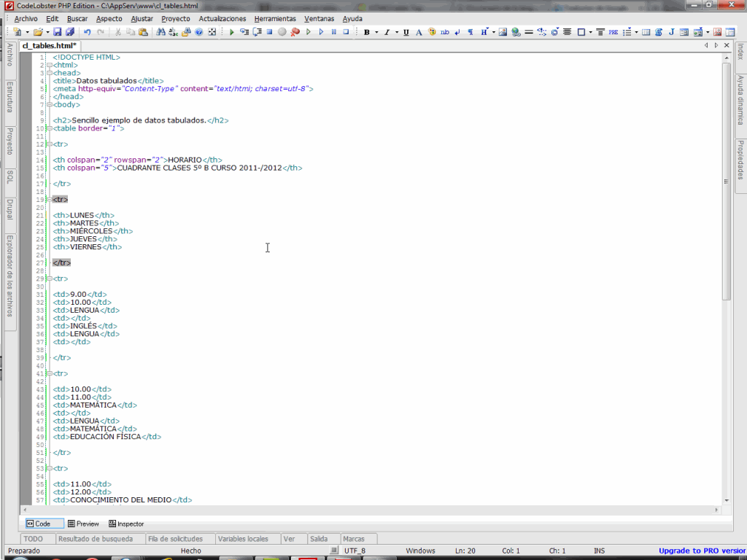Click the Paste clipboard icon
747x560 pixels.
click(x=143, y=32)
